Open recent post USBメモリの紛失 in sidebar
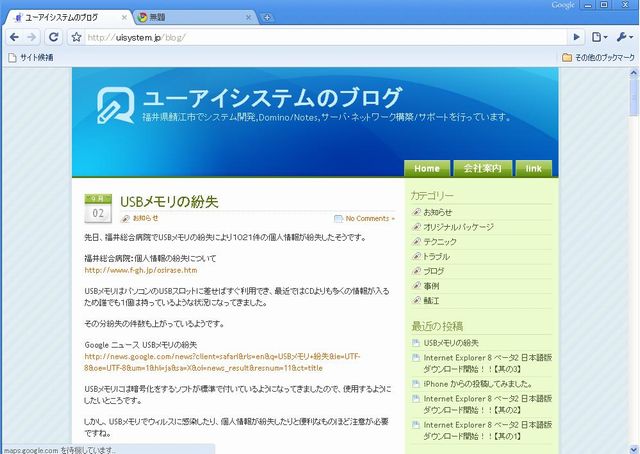 pyautogui.click(x=451, y=343)
